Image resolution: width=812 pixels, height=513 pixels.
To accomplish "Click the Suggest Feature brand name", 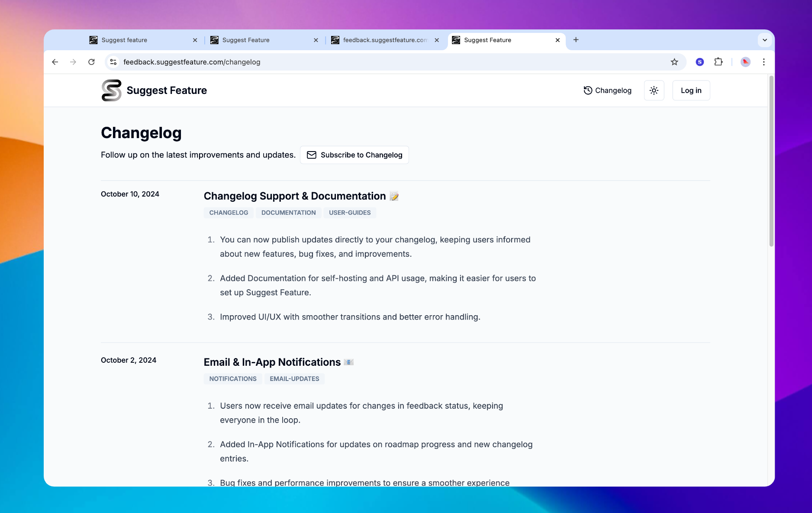I will pos(167,90).
